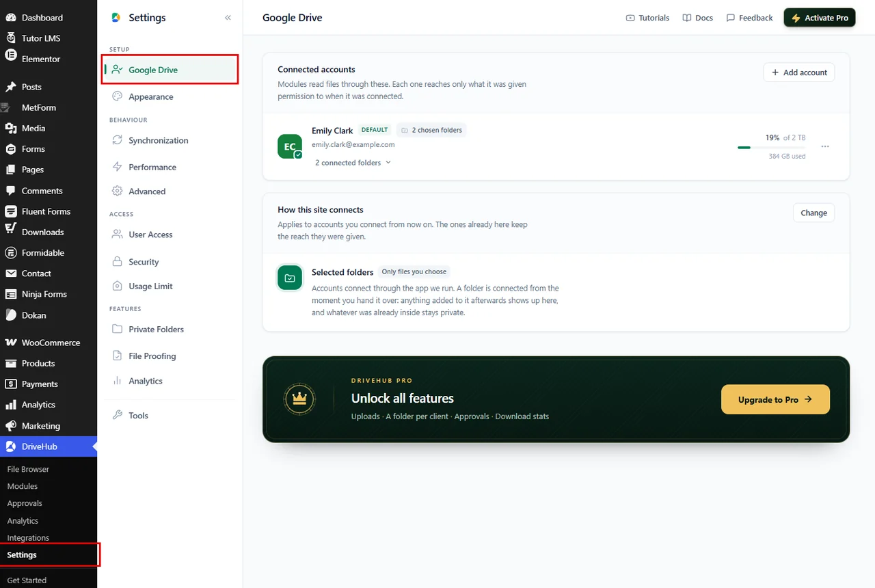
Task: Click the Activate Pro button
Action: (x=820, y=18)
